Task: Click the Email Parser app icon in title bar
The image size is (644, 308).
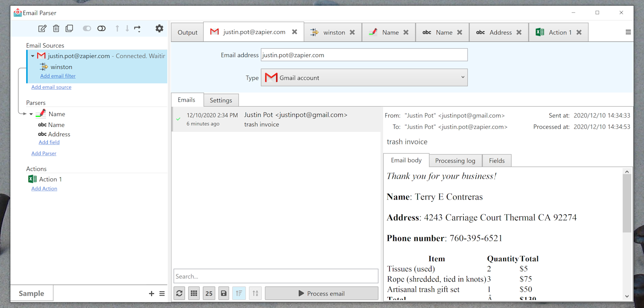Action: [17, 12]
